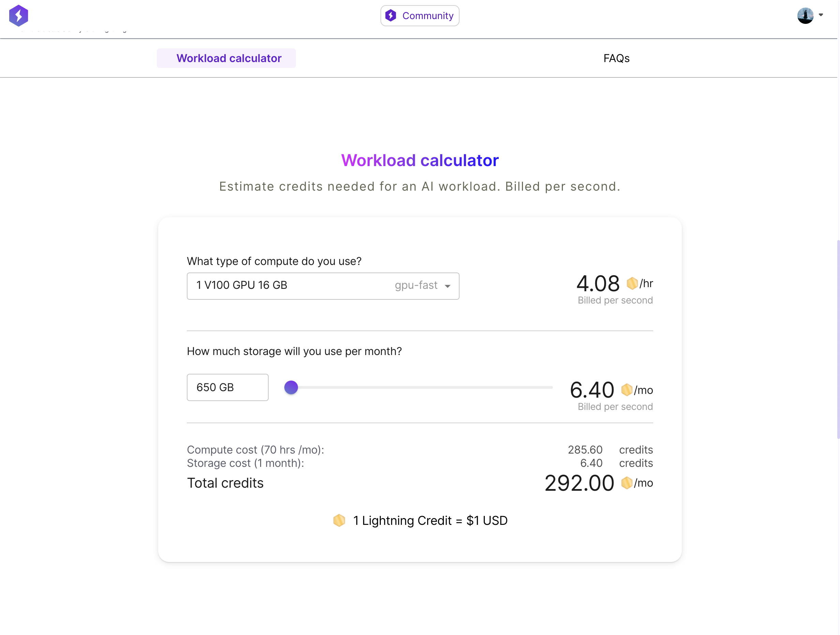This screenshot has height=635, width=840.
Task: Click the gradient 'Workload calculator' heading
Action: click(x=420, y=160)
